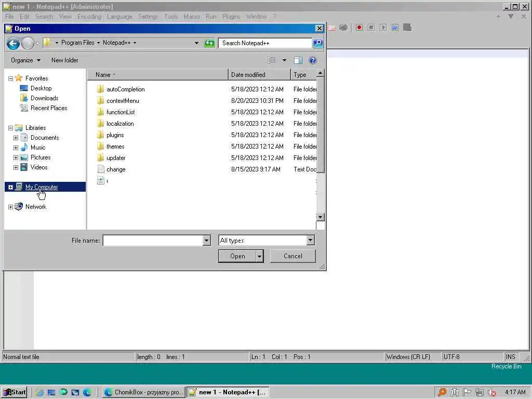This screenshot has height=399, width=532.
Task: Sort by the Type column header
Action: point(303,75)
